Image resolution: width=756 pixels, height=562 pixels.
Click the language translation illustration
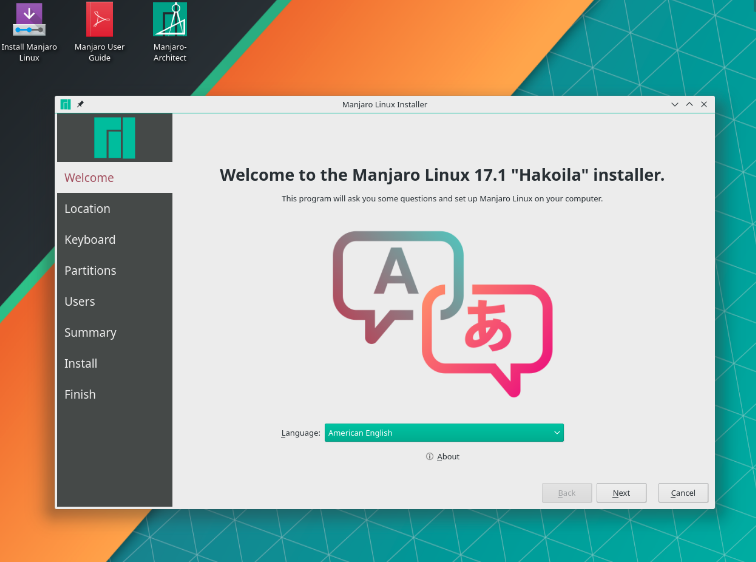tap(442, 314)
